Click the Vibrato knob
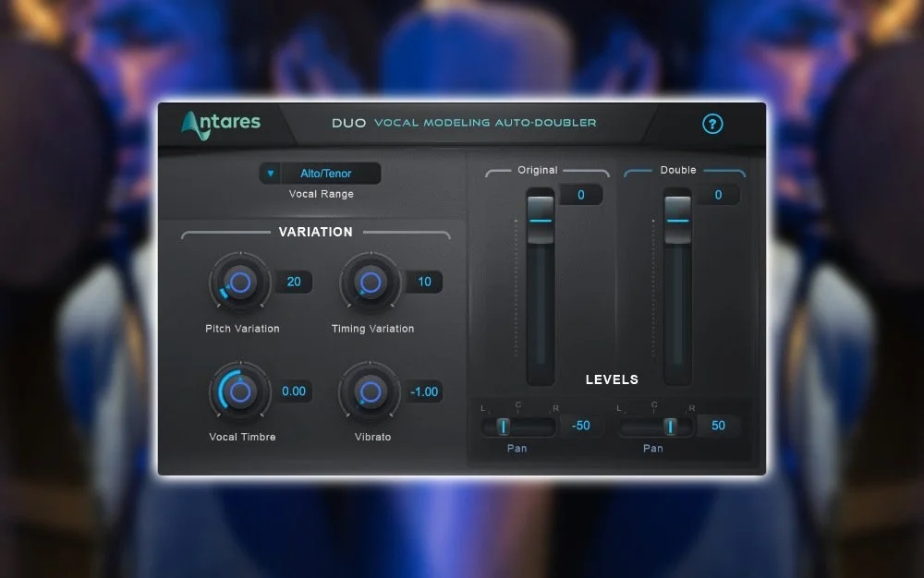This screenshot has height=578, width=924. tap(371, 391)
